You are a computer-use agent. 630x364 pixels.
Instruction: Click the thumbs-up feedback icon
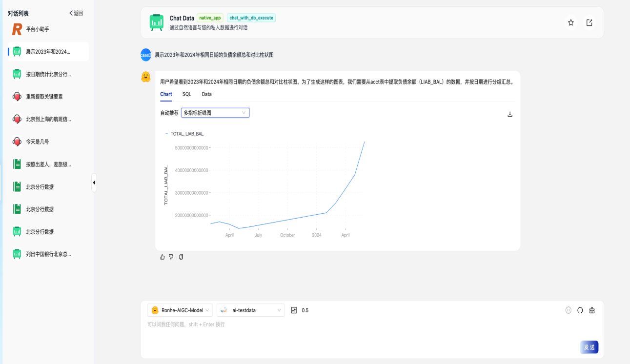(162, 257)
